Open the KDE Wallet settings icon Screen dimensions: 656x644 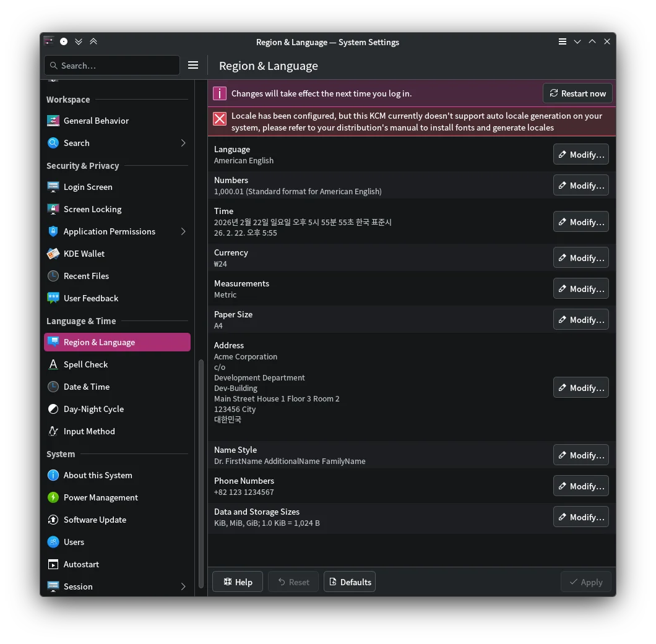[x=53, y=254]
